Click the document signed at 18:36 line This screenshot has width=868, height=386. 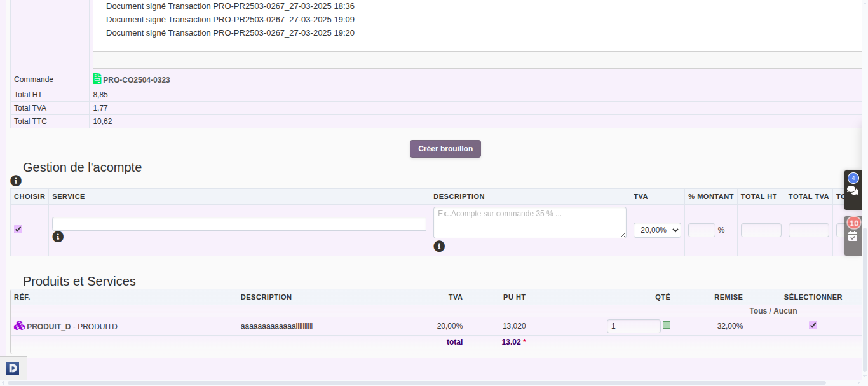coord(230,6)
